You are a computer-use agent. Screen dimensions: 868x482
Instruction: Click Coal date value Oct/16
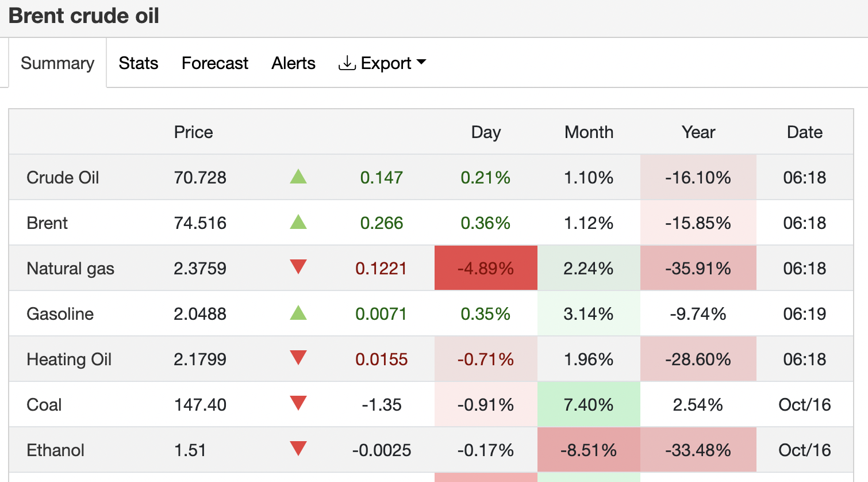pos(805,404)
